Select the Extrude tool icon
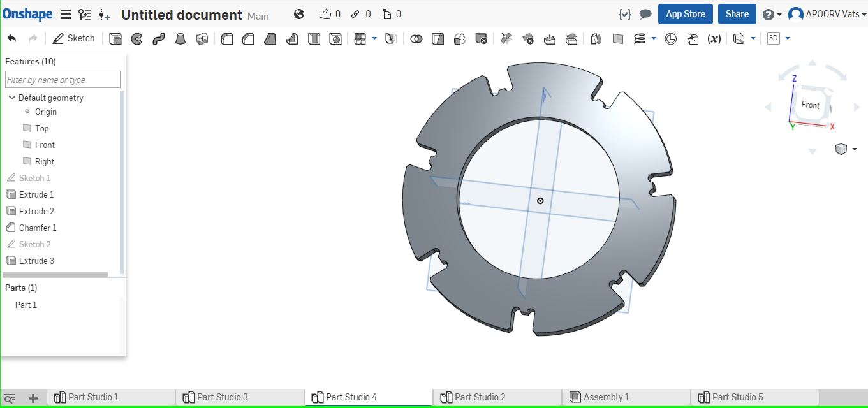The width and height of the screenshot is (868, 408). click(115, 39)
